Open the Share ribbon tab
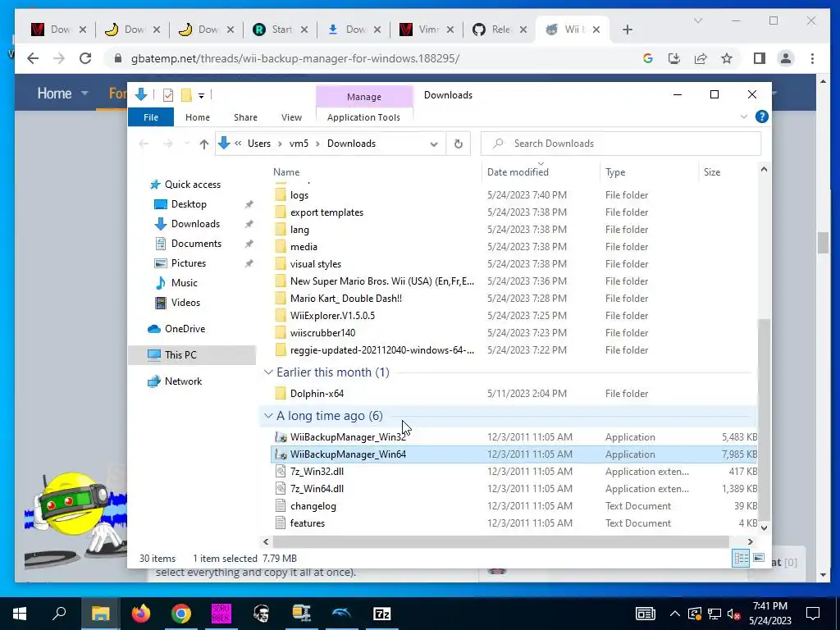Screen dimensions: 840x630 click(x=245, y=117)
